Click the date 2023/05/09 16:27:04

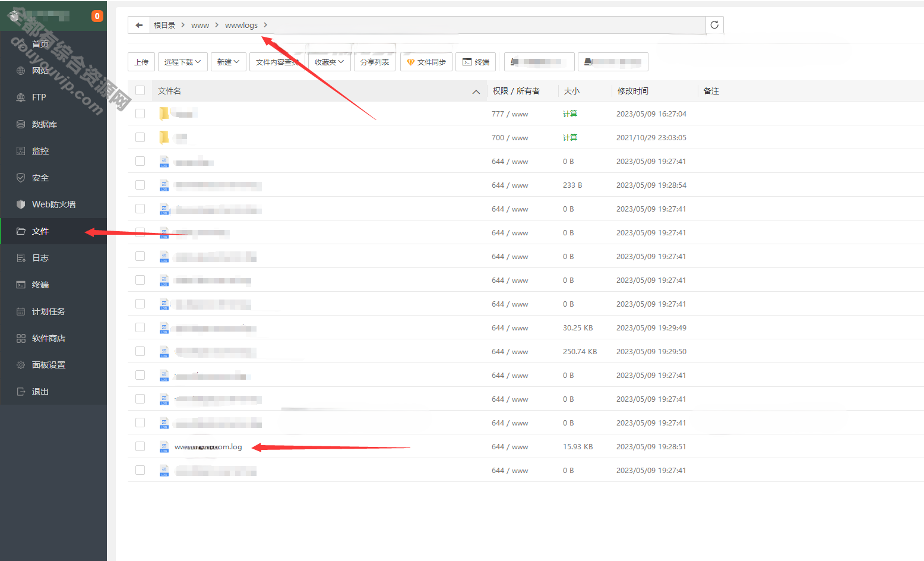click(x=651, y=114)
